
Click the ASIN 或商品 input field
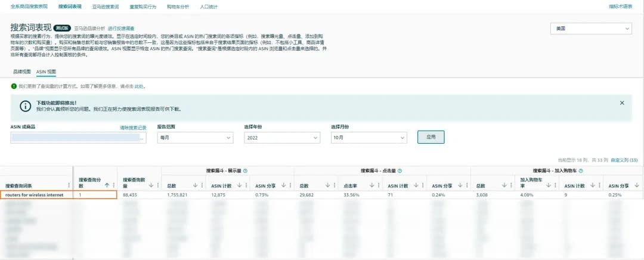pyautogui.click(x=78, y=138)
